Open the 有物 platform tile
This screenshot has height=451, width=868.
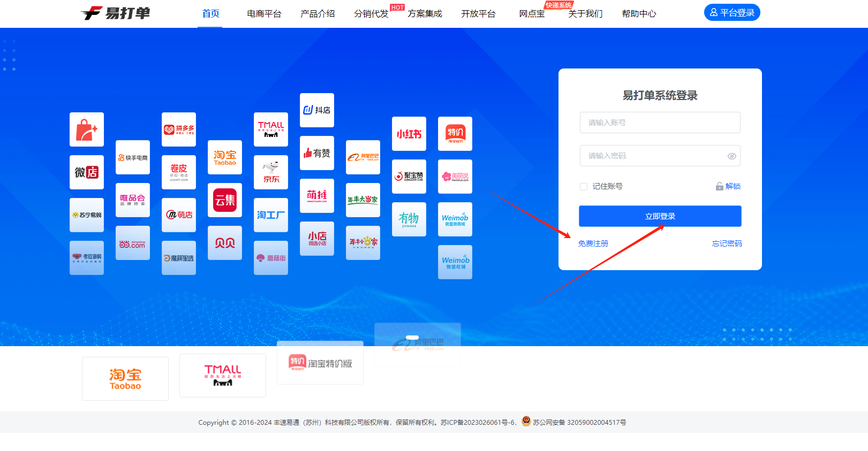pyautogui.click(x=409, y=219)
